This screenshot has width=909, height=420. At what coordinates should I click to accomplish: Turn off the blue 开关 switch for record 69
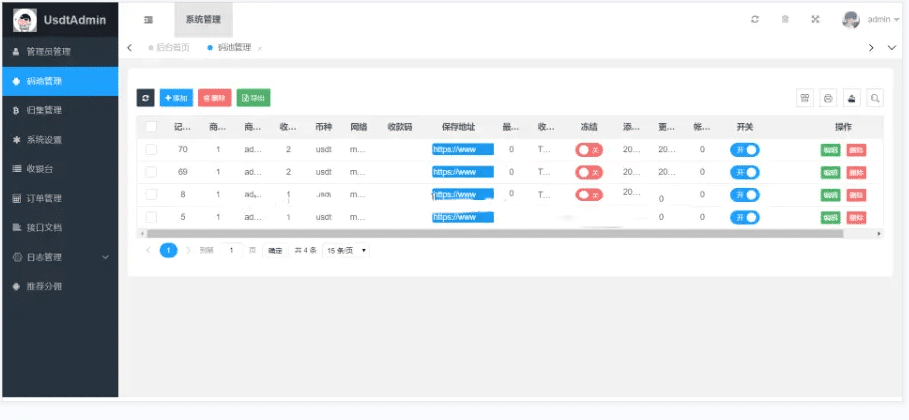coord(744,172)
